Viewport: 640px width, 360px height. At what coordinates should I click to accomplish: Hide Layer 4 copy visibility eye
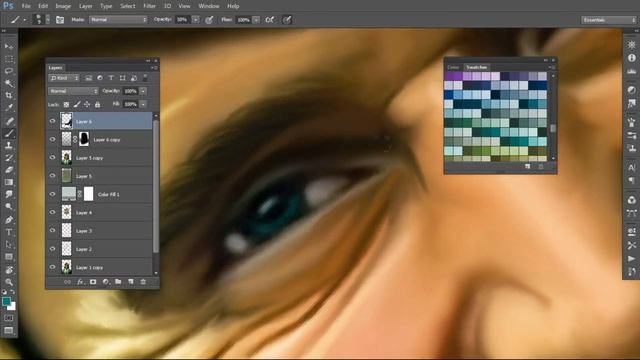point(53,139)
